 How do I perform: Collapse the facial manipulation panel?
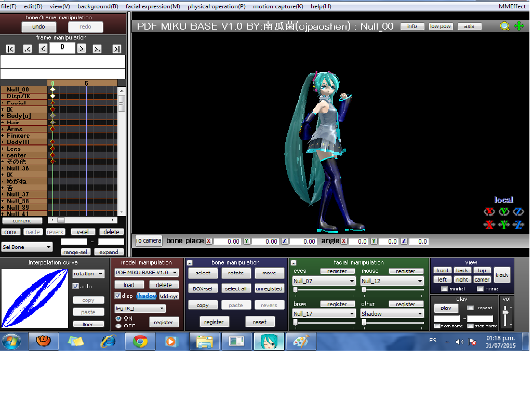pos(294,263)
